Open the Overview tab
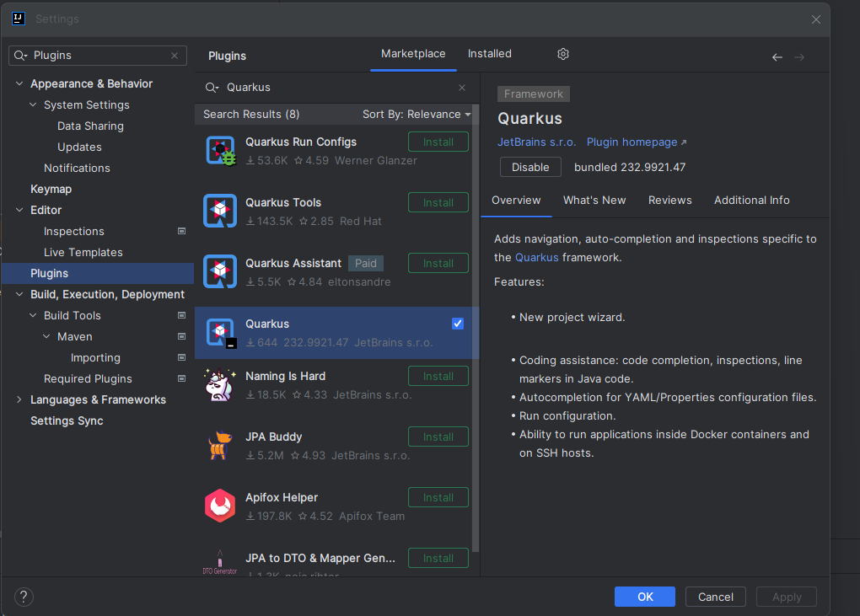 click(516, 201)
